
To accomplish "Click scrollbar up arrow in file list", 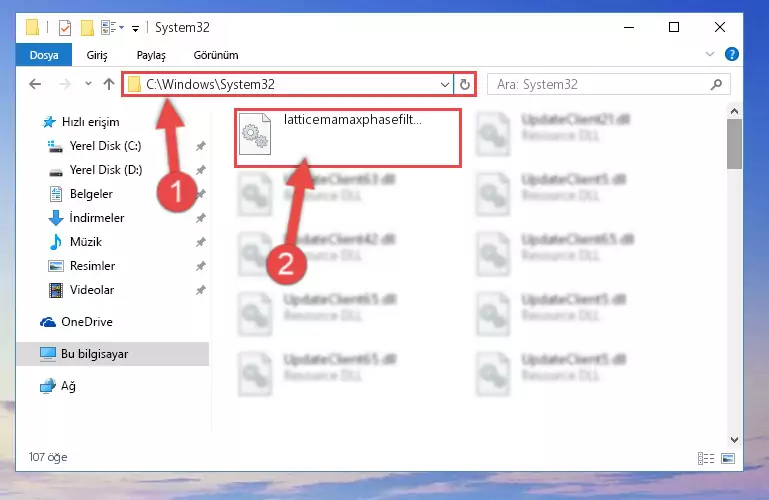I will 734,111.
